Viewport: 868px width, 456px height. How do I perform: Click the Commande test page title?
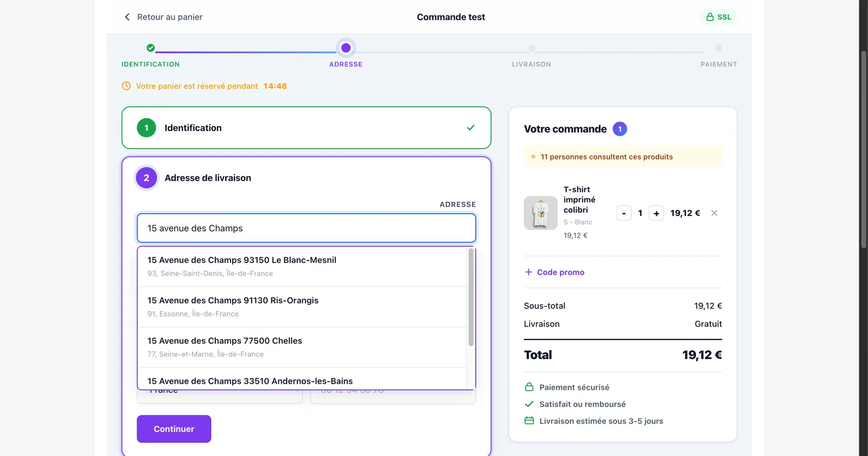point(451,17)
